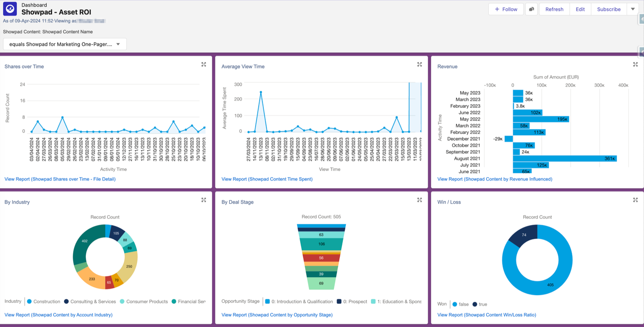
Task: Click 0: Introduction & Qualification legend swatch
Action: point(267,301)
